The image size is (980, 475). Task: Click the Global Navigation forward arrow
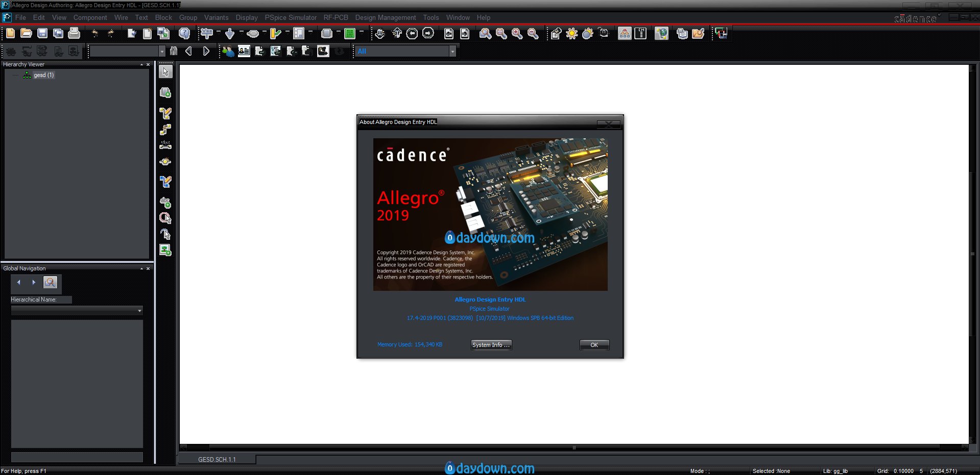[34, 282]
